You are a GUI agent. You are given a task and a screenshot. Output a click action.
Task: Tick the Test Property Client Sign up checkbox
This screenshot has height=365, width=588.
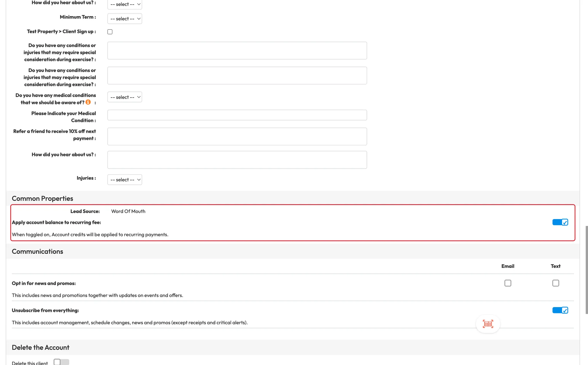[110, 32]
